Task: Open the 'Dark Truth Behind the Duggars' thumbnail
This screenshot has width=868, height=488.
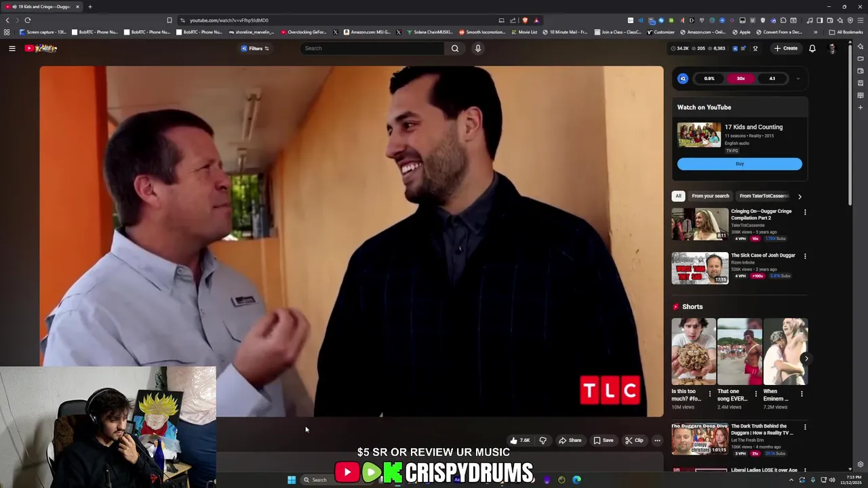Action: tap(700, 439)
